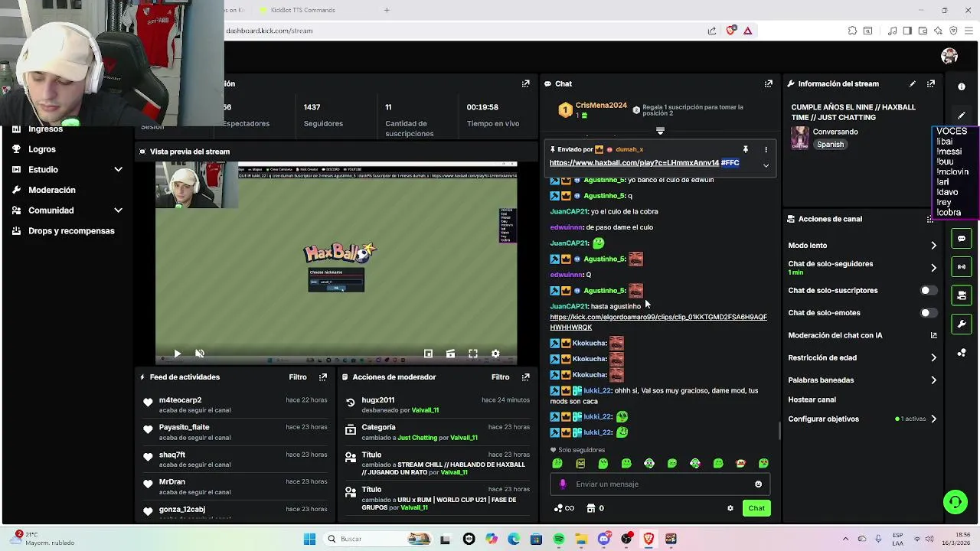
Task: Click the browser address bar URL
Action: 269,31
